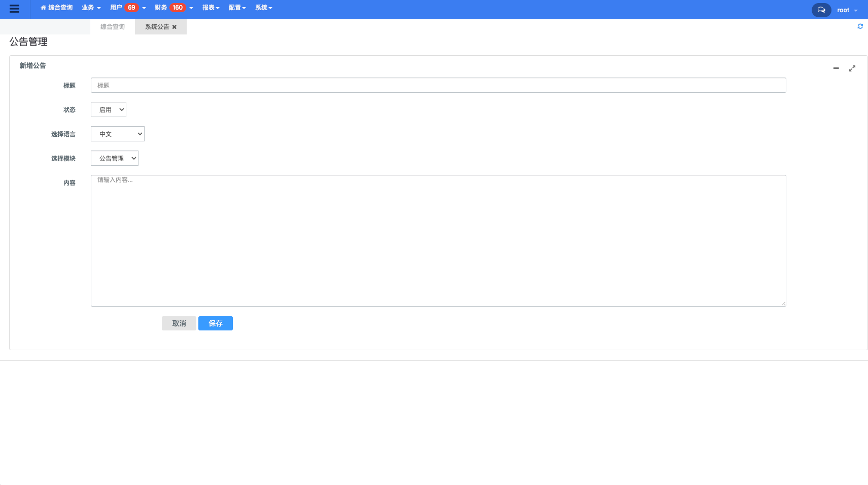
Task: Select the 系统公告 tab
Action: pos(157,27)
